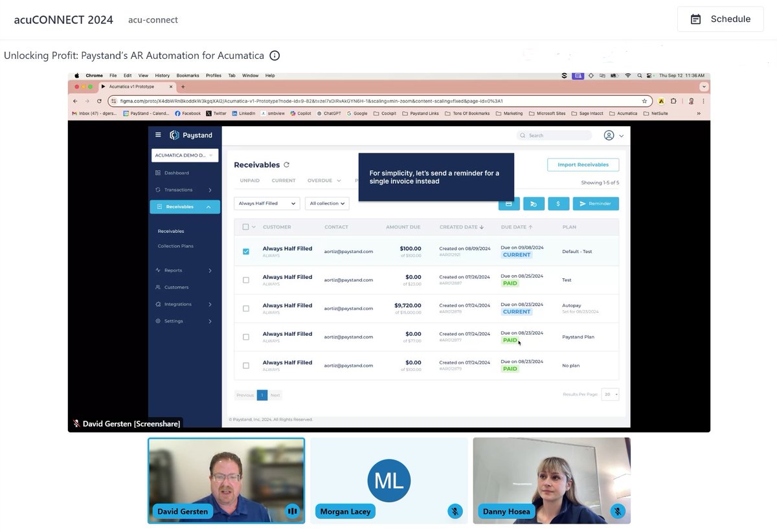Screen dimensions: 777x532
Task: Expand Transactions sidebar chevron
Action: [210, 190]
